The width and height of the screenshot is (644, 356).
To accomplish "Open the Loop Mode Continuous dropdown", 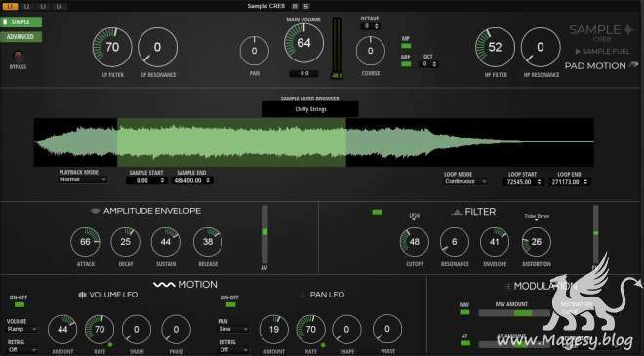I will 465,181.
